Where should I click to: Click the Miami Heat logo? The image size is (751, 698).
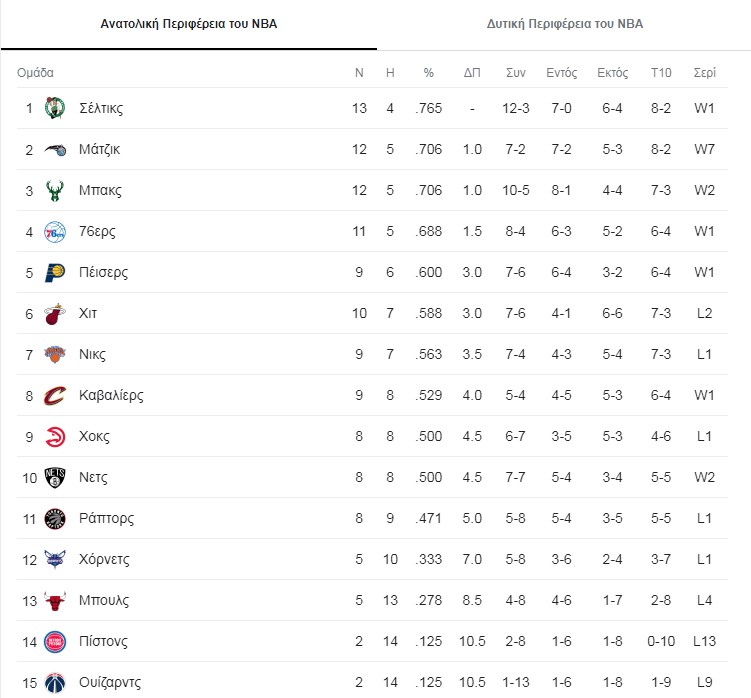pyautogui.click(x=55, y=313)
